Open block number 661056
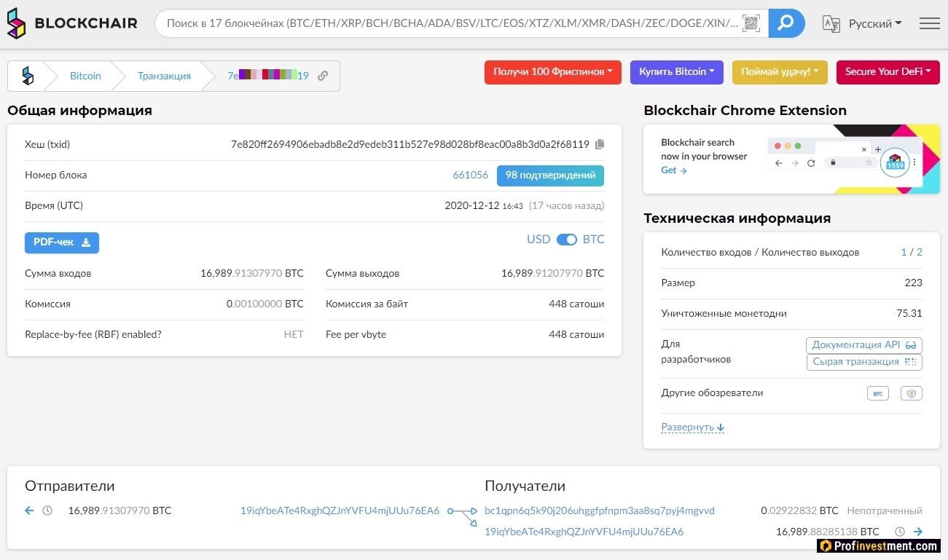The image size is (948, 560). click(x=471, y=176)
